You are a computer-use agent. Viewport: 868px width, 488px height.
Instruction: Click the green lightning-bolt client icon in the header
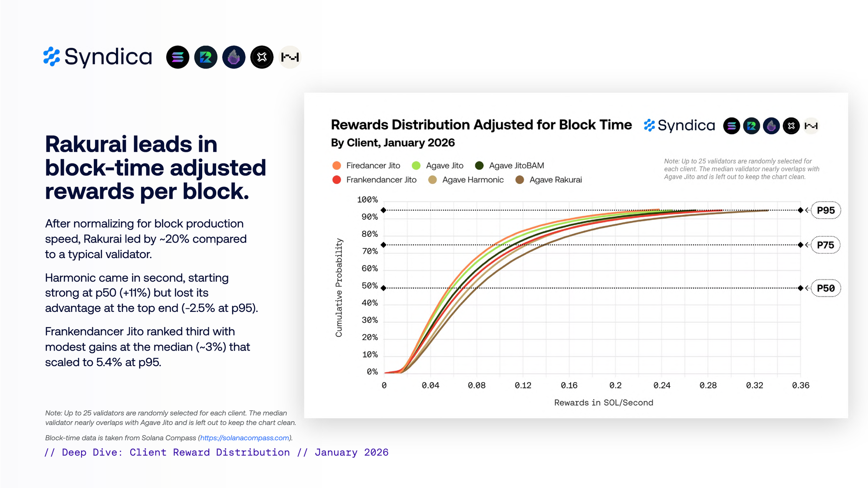[x=206, y=57]
